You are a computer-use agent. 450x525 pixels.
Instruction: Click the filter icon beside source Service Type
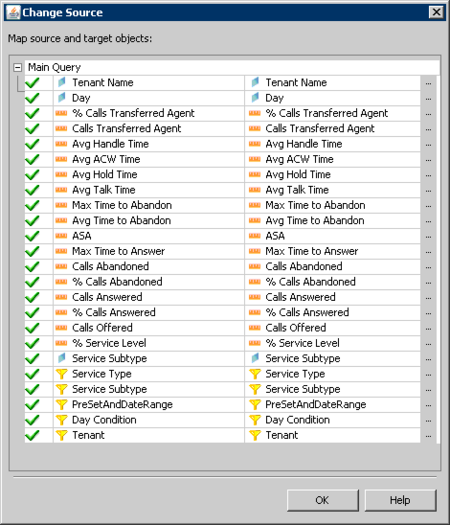pyautogui.click(x=62, y=374)
